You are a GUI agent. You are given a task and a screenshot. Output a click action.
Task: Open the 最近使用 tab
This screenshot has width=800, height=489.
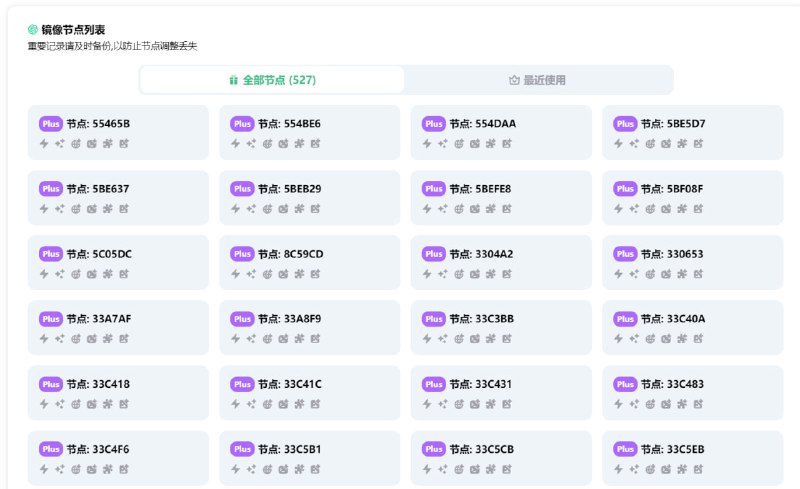(538, 80)
